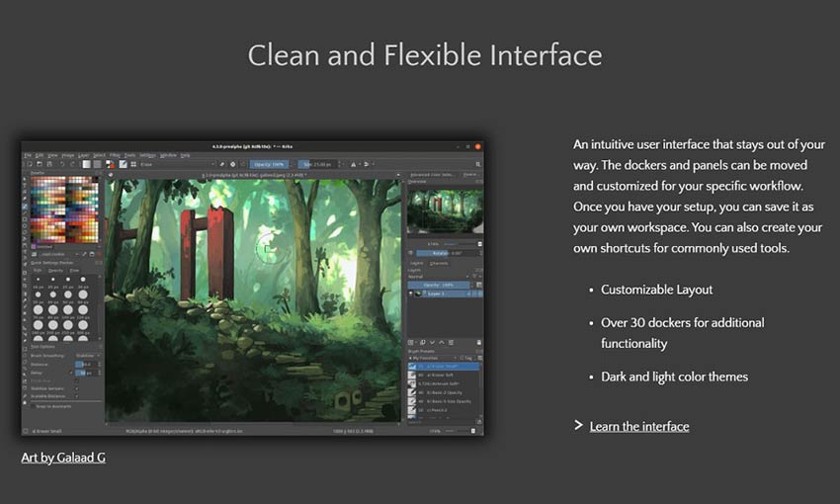This screenshot has width=840, height=504.
Task: Toggle eraser mode icon in the toolbar
Action: [221, 164]
